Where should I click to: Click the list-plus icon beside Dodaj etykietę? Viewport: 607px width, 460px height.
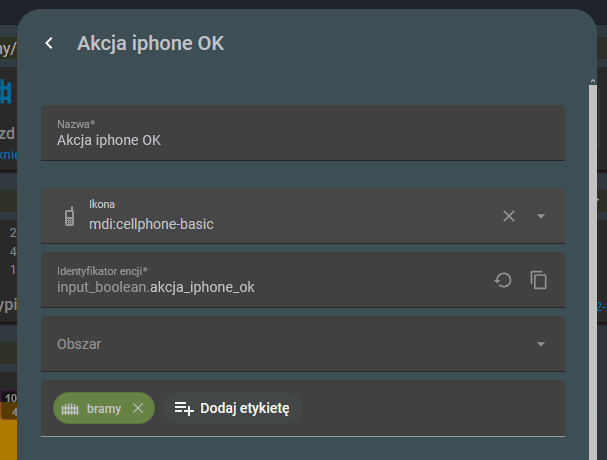coord(184,408)
